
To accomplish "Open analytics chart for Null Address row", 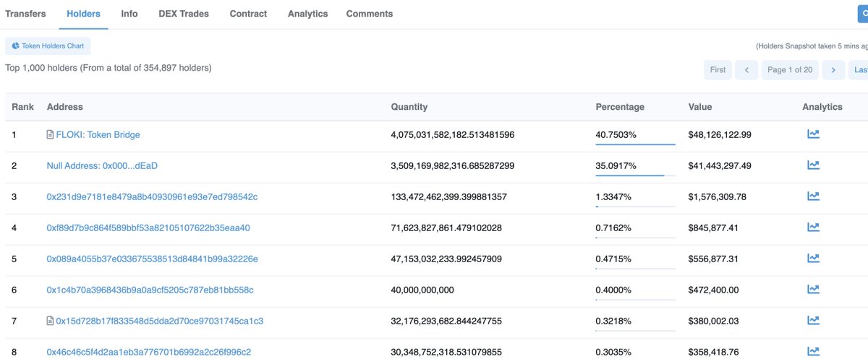I will tap(813, 165).
